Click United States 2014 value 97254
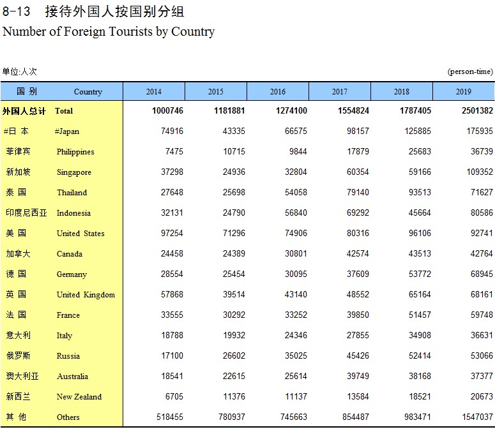Viewport: 495px width, 448px height. click(172, 233)
